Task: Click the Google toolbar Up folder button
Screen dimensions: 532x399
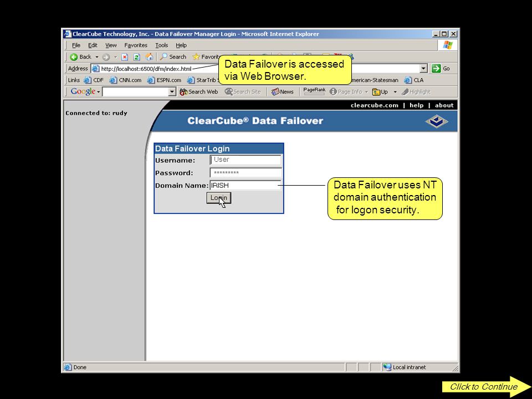Action: tap(380, 91)
